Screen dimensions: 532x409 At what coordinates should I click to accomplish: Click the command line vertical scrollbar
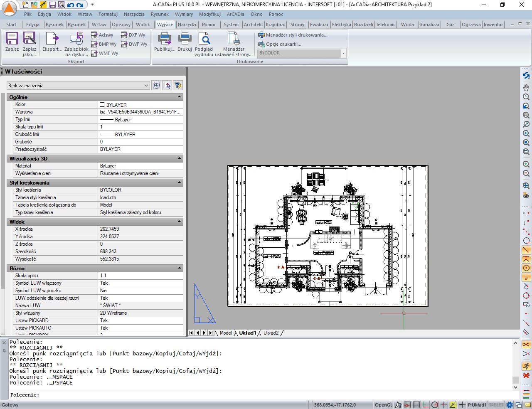pyautogui.click(x=515, y=365)
